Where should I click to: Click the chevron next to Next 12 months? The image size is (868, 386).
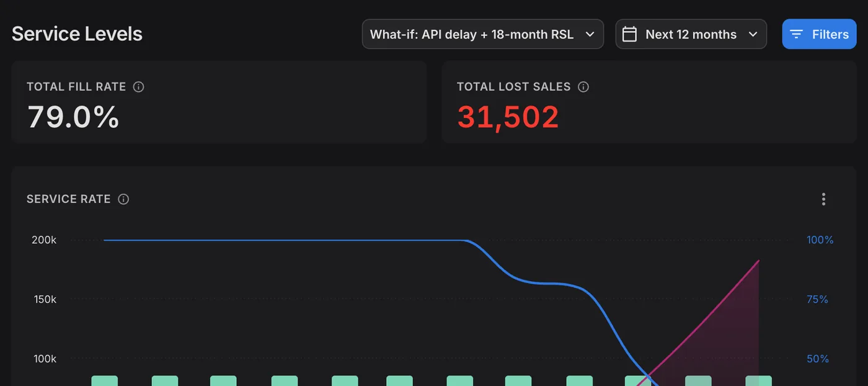click(x=753, y=34)
